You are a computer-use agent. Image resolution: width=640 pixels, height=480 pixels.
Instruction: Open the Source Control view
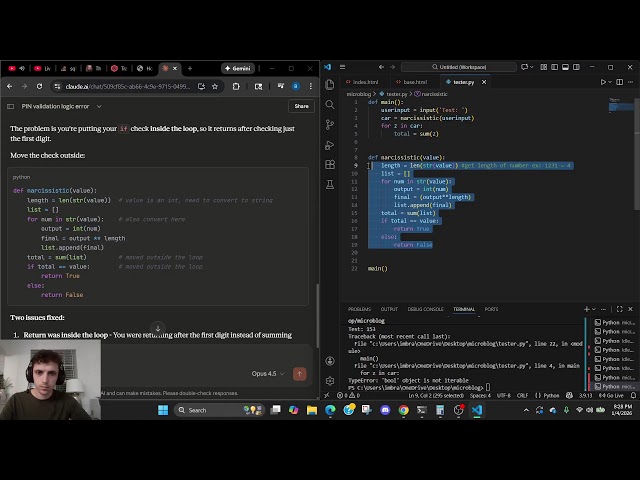point(330,124)
